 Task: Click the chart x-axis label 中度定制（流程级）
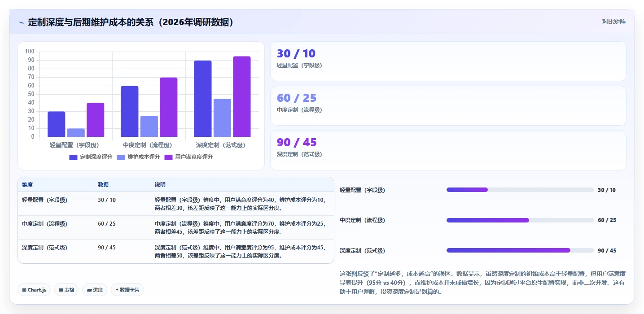click(148, 145)
